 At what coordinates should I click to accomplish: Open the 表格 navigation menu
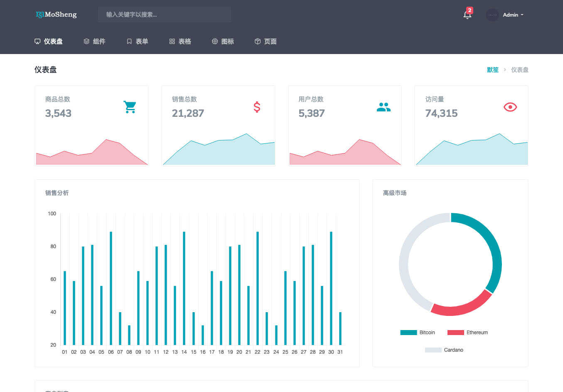tap(180, 42)
